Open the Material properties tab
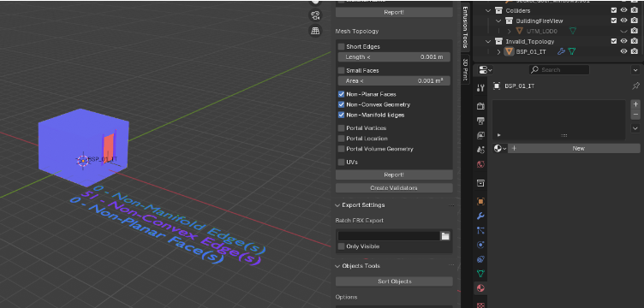The width and height of the screenshot is (644, 308). coord(480,288)
